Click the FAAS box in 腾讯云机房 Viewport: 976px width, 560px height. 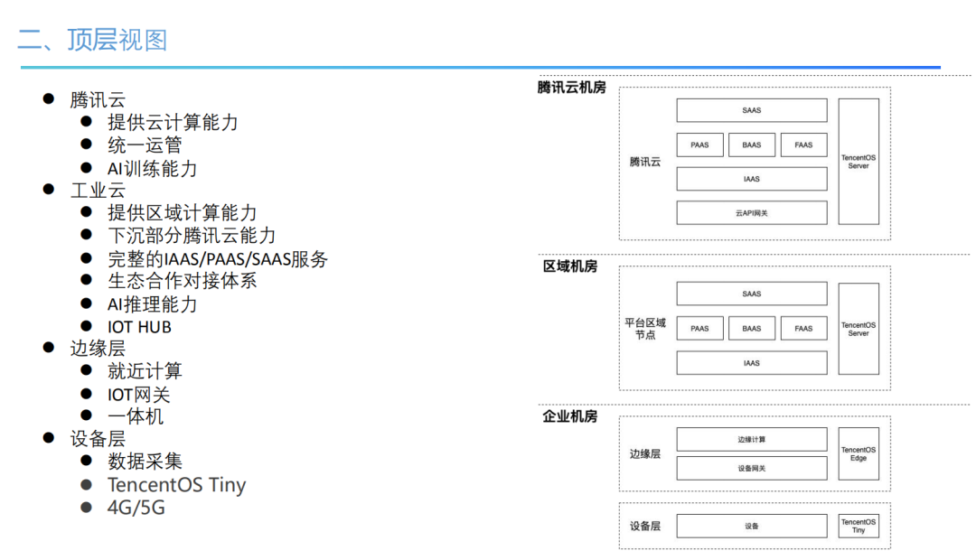pos(803,145)
